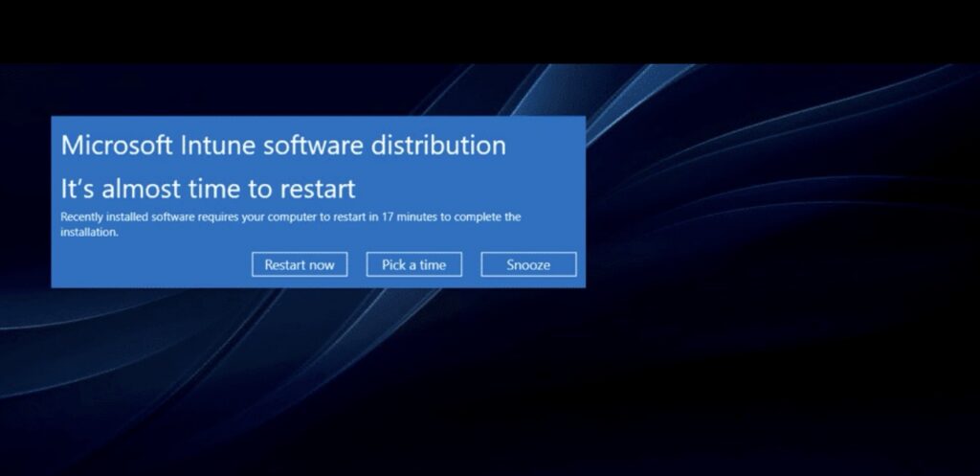Choose Pick a time to schedule restart
This screenshot has width=980, height=476.
(x=413, y=264)
